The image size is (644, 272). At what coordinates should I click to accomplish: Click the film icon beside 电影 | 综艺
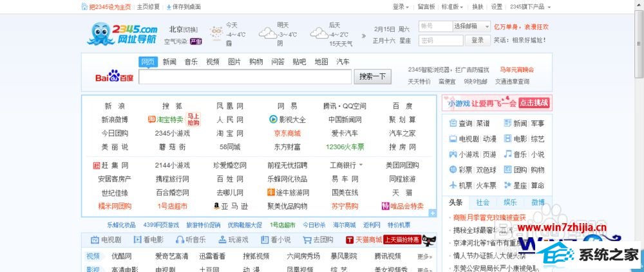pos(507,139)
